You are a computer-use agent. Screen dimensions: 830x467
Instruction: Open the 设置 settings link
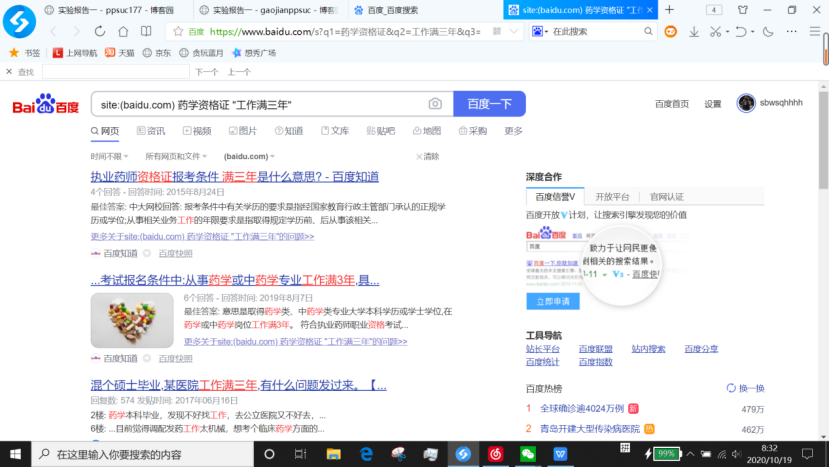tap(712, 104)
